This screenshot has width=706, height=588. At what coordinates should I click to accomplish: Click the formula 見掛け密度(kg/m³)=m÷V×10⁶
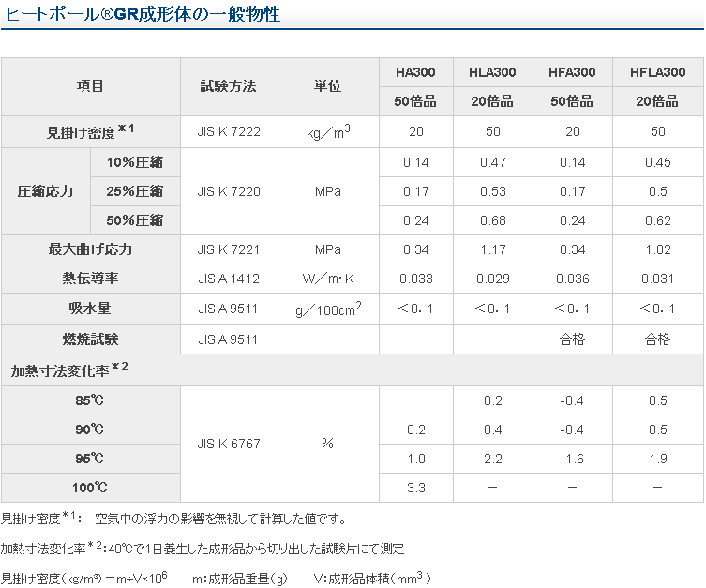[84, 578]
